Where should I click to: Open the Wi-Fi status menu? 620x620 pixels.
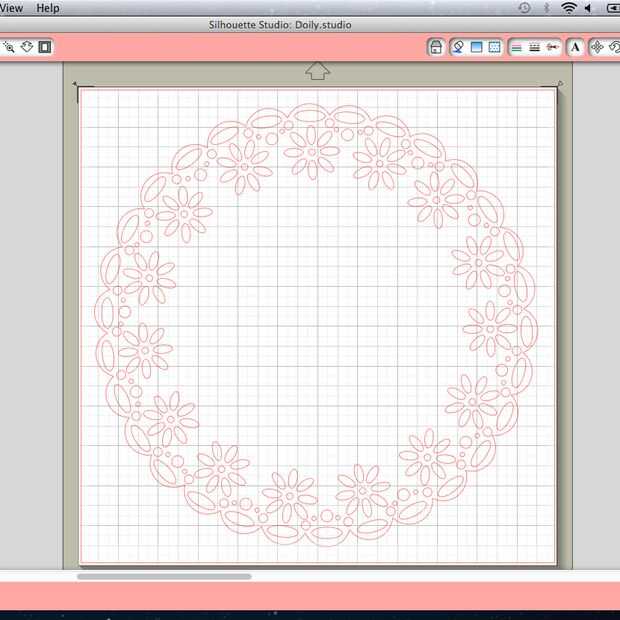click(569, 8)
